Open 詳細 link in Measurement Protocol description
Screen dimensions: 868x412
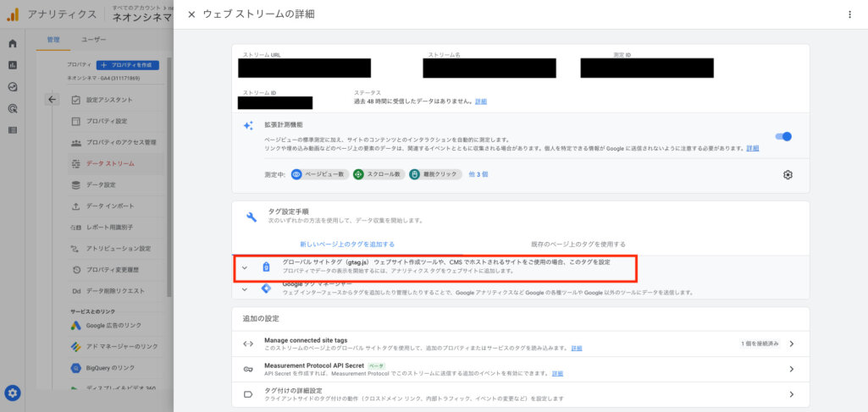click(x=557, y=374)
